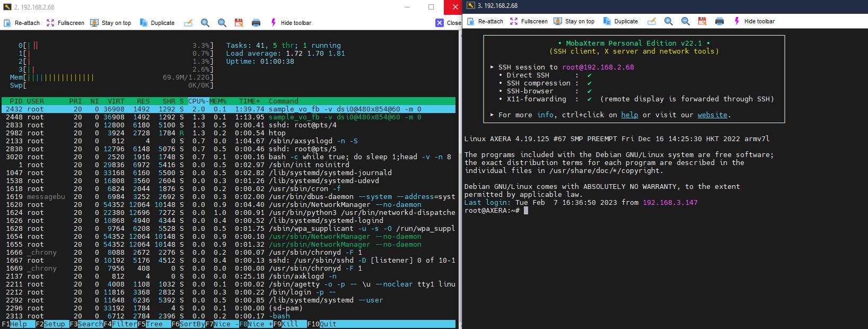Sort processes by the TIME+ column header
Viewport: 868px width, 329px height.
coord(250,101)
